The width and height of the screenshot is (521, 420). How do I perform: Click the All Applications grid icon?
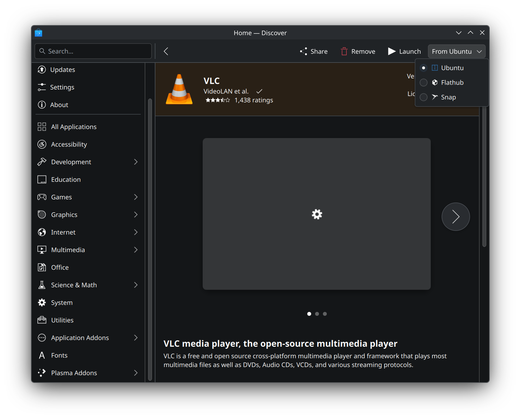[x=42, y=127]
